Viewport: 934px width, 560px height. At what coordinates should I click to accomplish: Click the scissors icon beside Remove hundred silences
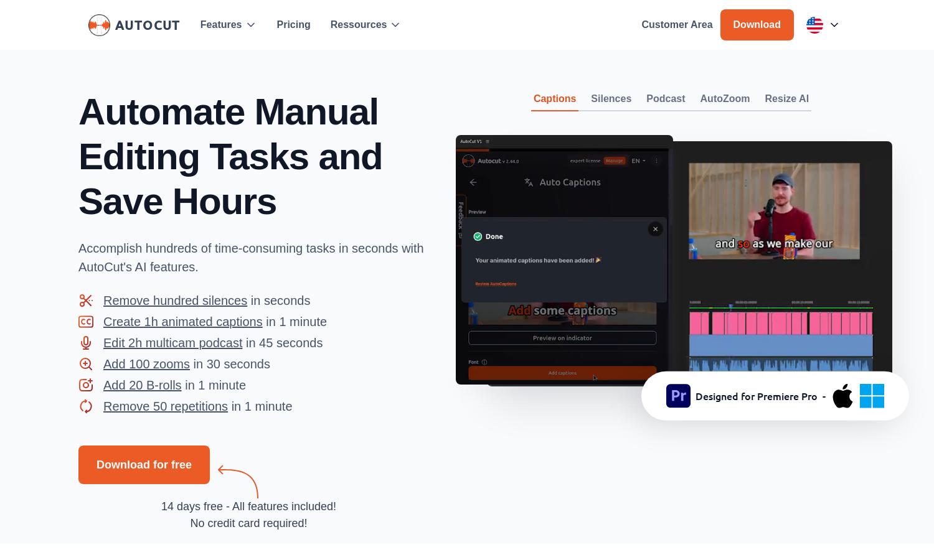(x=86, y=301)
